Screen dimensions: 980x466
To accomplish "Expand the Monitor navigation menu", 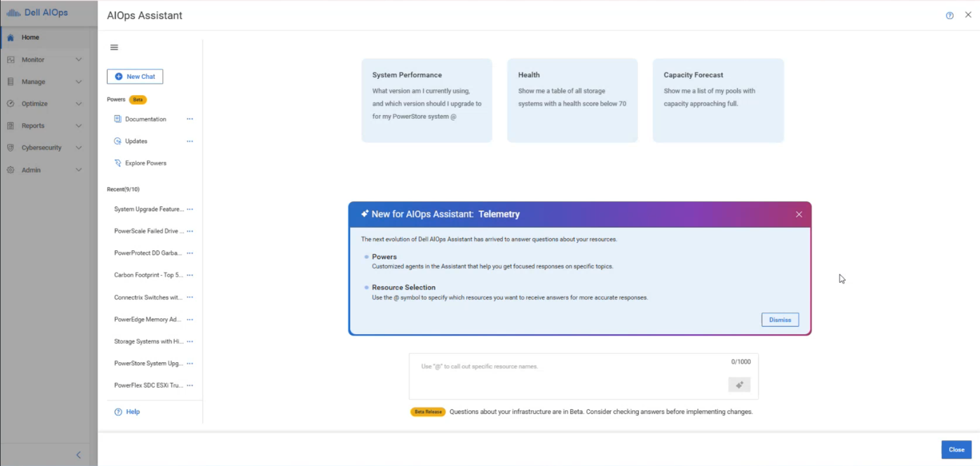I will [x=78, y=60].
